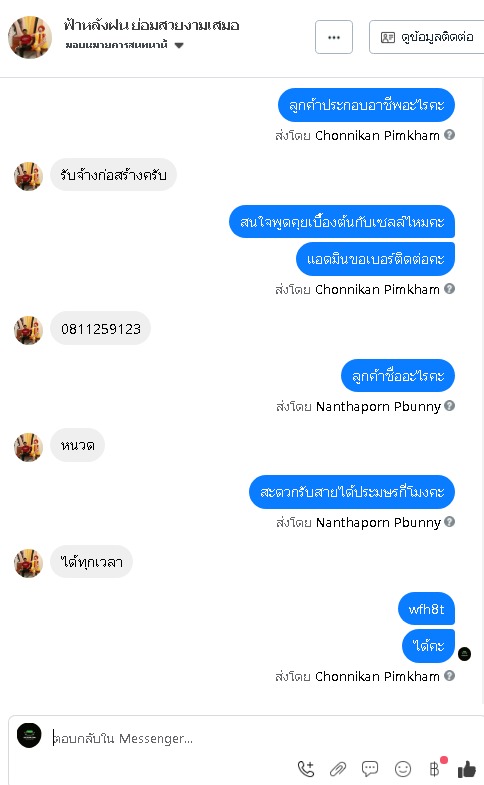The width and height of the screenshot is (484, 785).
Task: Click the wfh8t message bubble
Action: click(x=426, y=609)
